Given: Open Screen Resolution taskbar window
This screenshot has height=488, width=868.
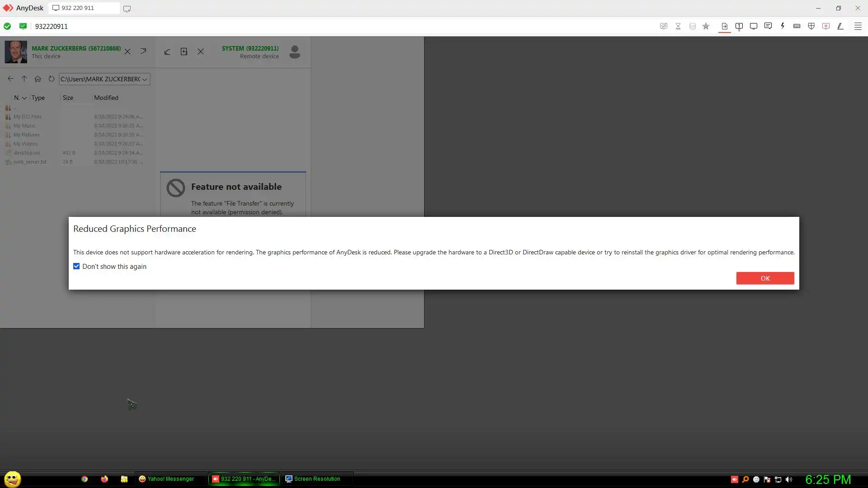Looking at the screenshot, I should pos(313,479).
